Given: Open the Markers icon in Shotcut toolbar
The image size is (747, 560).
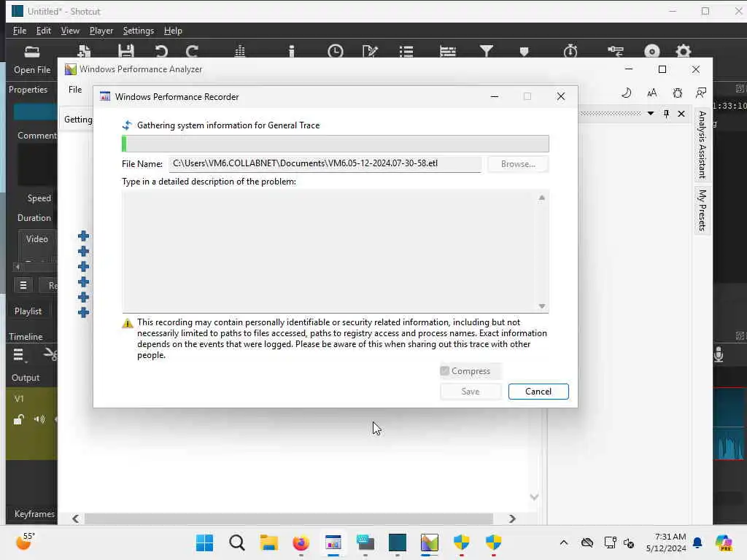Looking at the screenshot, I should point(524,51).
